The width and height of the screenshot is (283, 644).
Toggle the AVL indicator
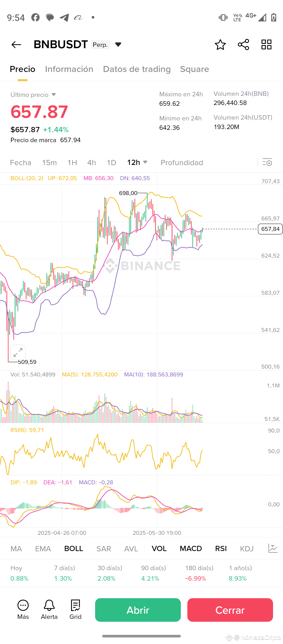131,549
